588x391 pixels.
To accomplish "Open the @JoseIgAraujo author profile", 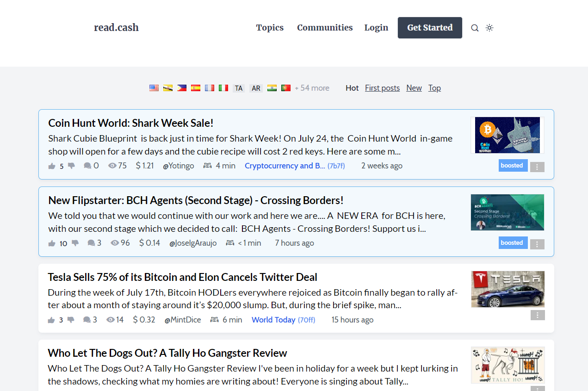I will (x=193, y=243).
